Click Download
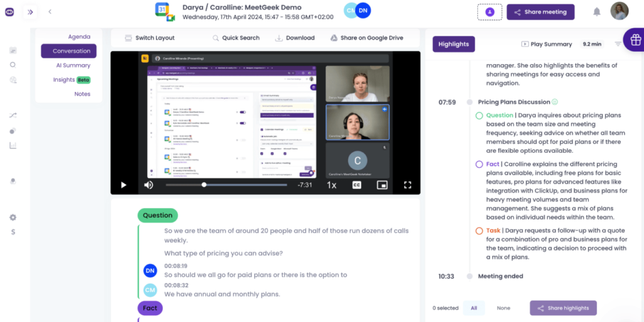The image size is (644, 322). point(295,38)
